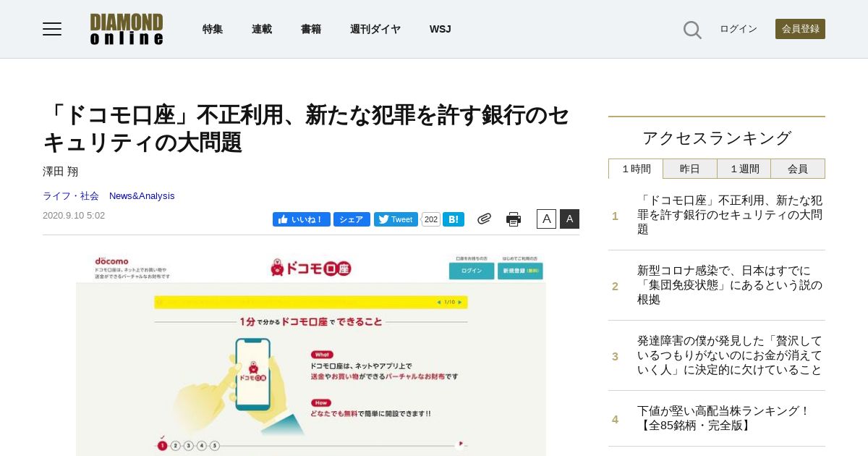Image resolution: width=868 pixels, height=456 pixels.
Task: Click the ライフ・社会 category link
Action: (71, 195)
